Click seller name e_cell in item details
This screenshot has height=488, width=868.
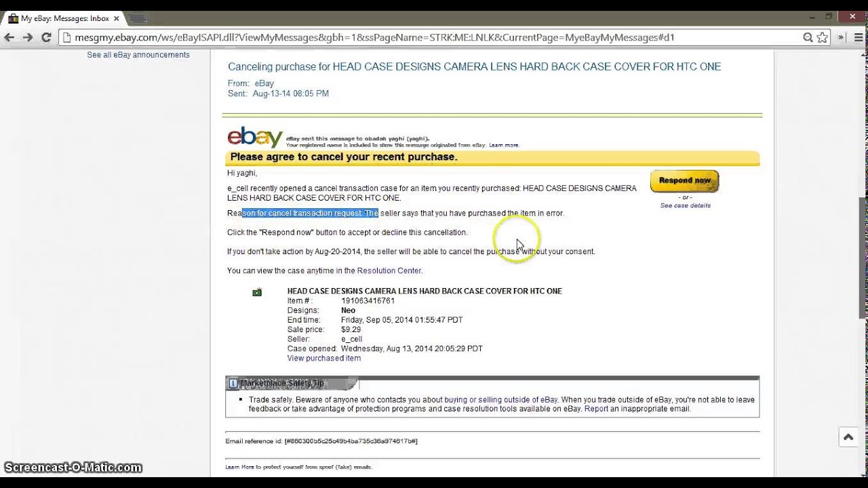point(351,339)
